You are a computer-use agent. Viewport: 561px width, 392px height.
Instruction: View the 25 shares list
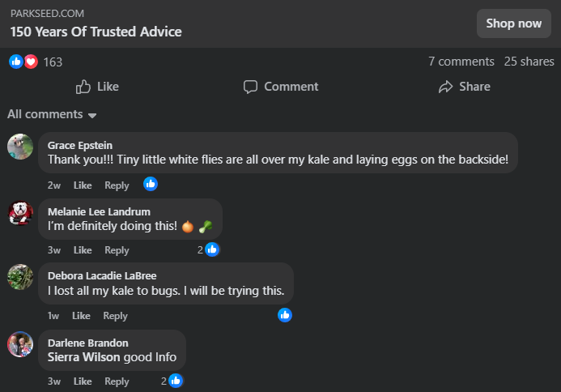[529, 62]
